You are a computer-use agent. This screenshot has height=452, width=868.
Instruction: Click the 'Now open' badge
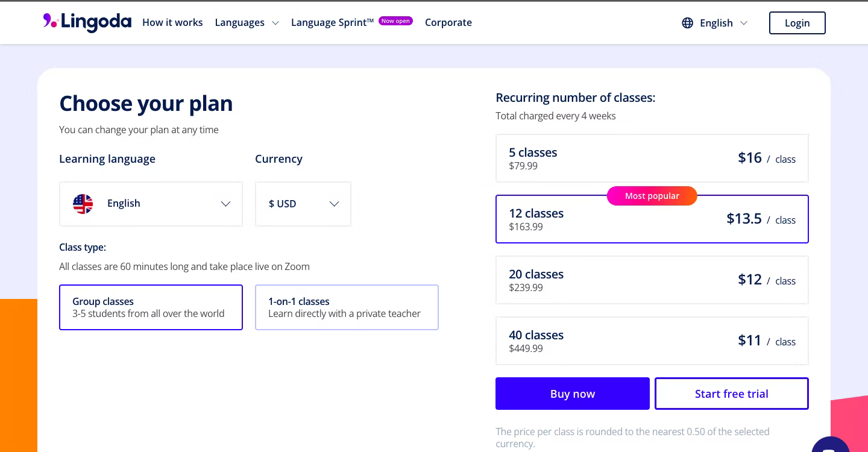pyautogui.click(x=395, y=21)
